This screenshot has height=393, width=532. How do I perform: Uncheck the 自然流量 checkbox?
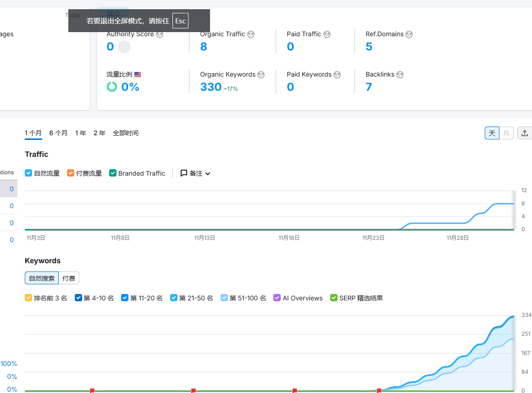[x=28, y=173]
